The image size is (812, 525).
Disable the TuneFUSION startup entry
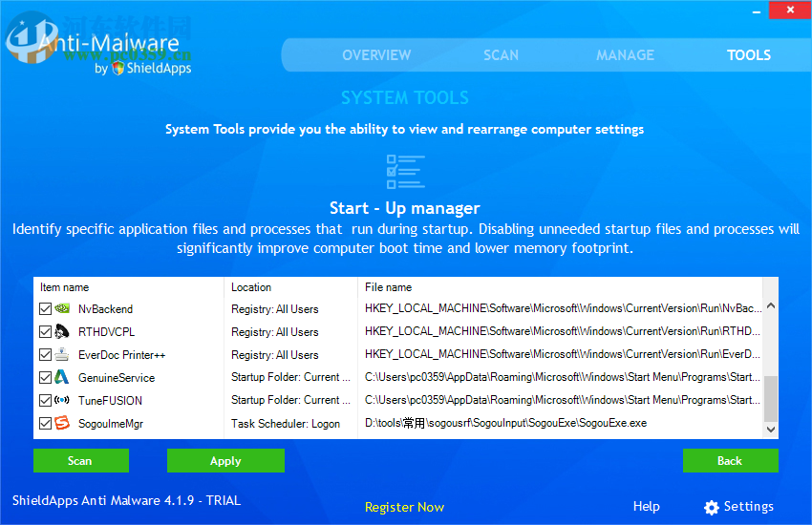(x=46, y=400)
